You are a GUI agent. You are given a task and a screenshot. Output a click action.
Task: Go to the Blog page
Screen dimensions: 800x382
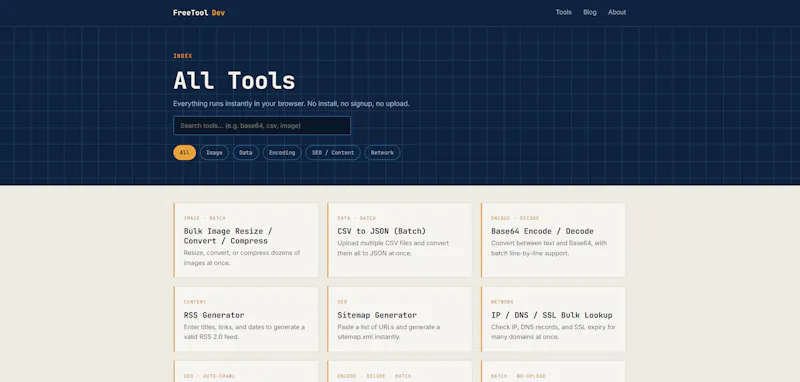tap(590, 12)
